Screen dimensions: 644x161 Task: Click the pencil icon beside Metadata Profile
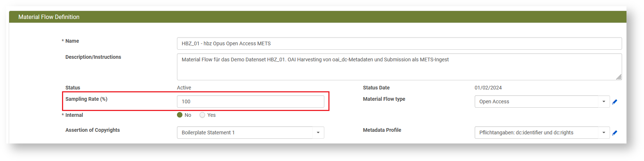(615, 133)
